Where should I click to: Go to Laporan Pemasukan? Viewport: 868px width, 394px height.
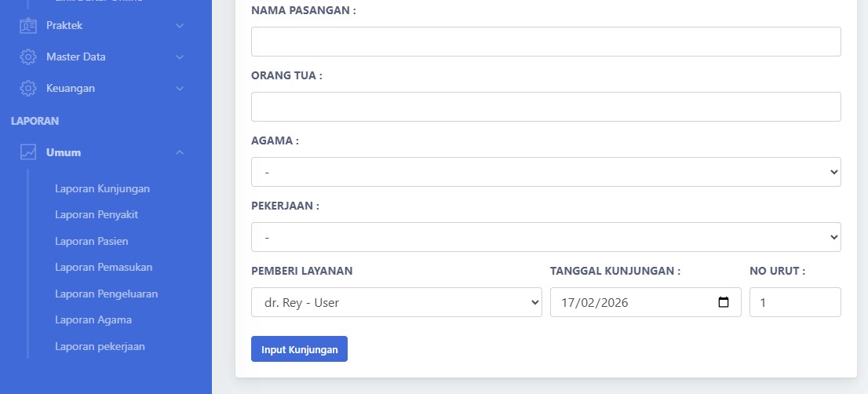click(104, 267)
